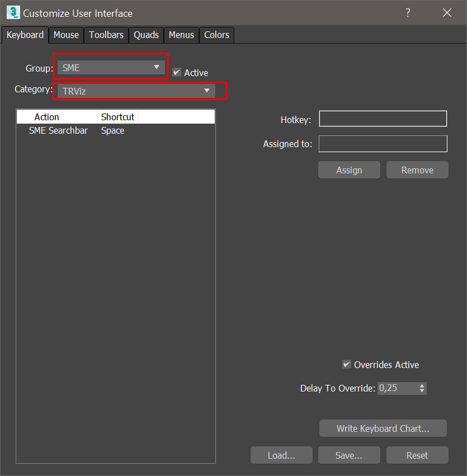Open the Quads tab
The width and height of the screenshot is (467, 476).
pos(147,35)
